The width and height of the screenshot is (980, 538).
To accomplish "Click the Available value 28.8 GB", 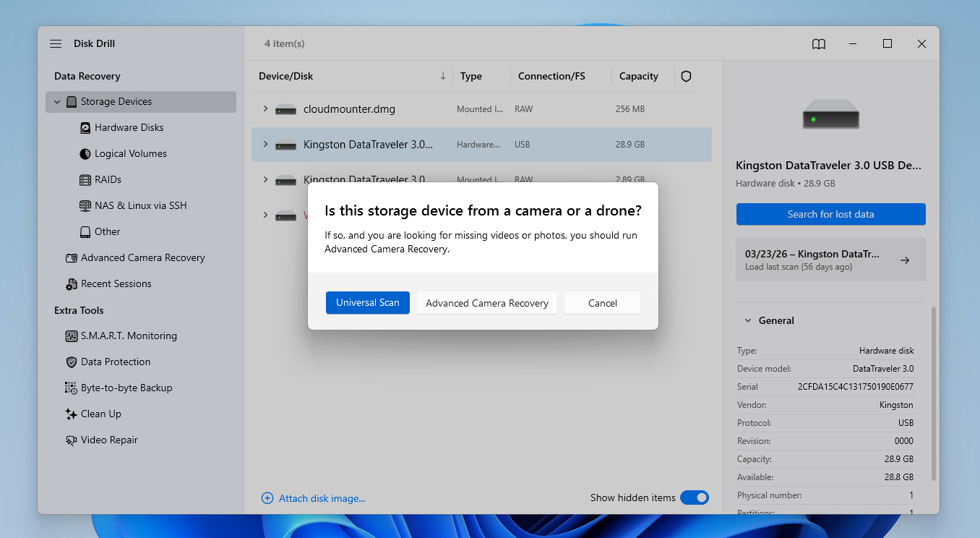I will [898, 477].
